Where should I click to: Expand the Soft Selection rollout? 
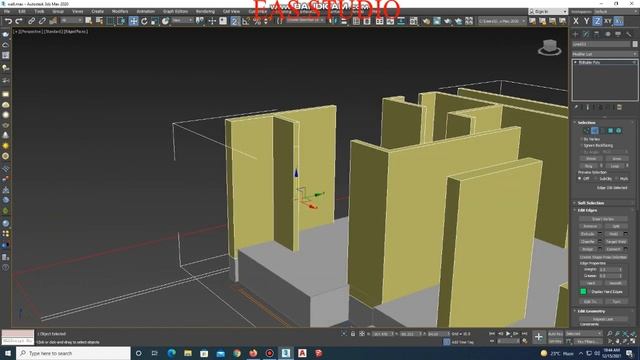point(591,203)
